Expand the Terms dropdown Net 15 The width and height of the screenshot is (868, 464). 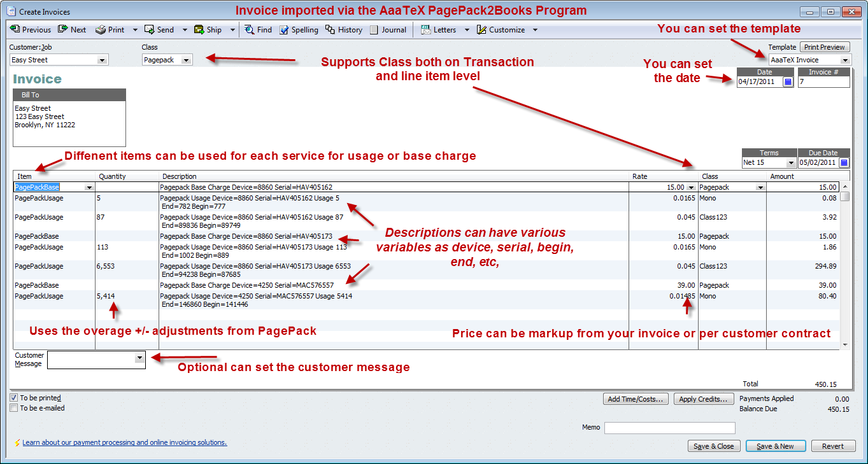(x=790, y=162)
